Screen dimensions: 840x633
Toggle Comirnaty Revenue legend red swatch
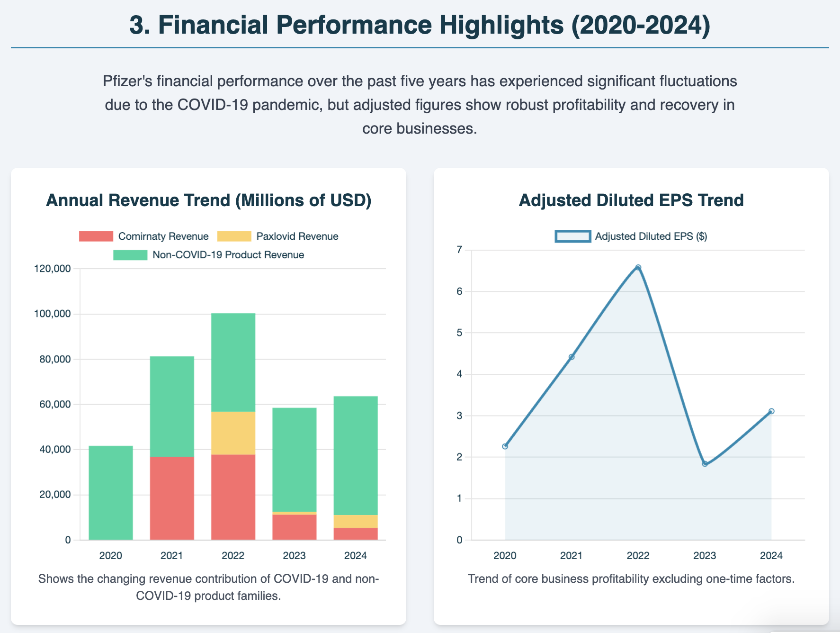click(96, 236)
